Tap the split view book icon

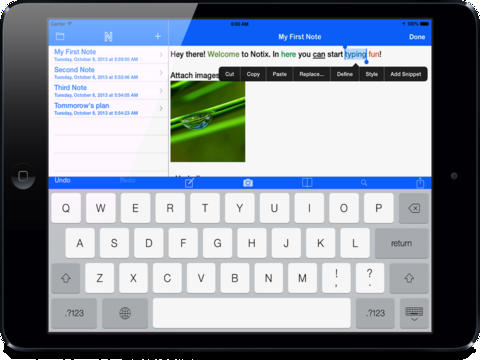point(307,182)
